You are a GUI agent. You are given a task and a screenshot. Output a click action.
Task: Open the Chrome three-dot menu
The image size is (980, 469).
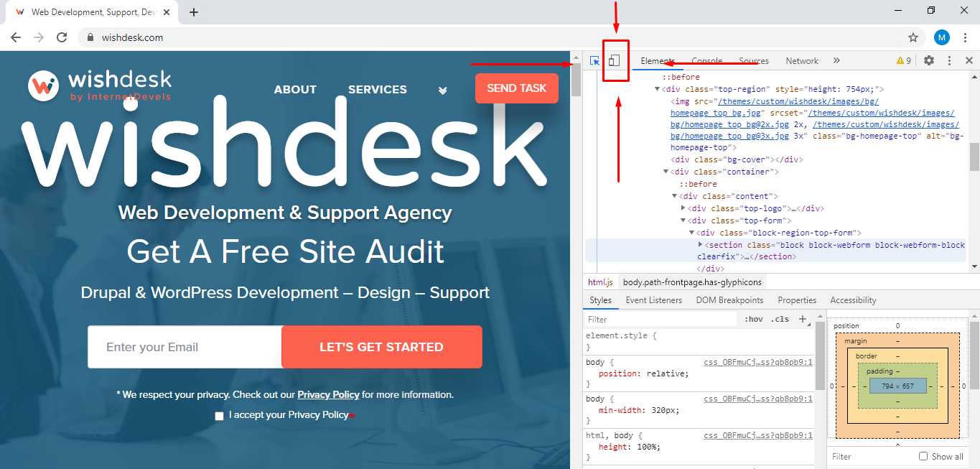click(965, 37)
